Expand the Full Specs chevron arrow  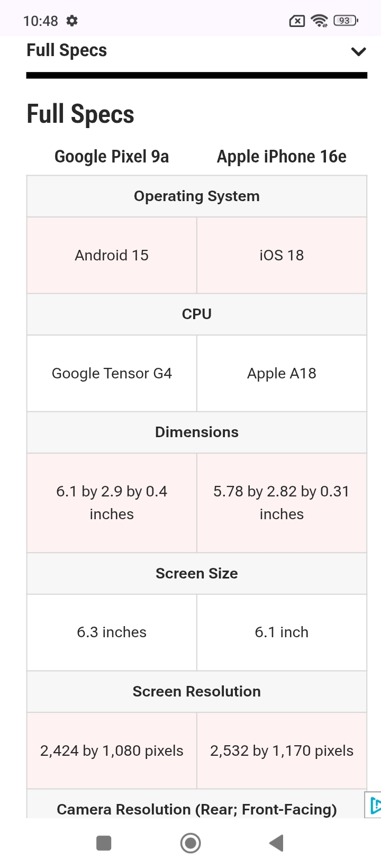click(x=358, y=51)
